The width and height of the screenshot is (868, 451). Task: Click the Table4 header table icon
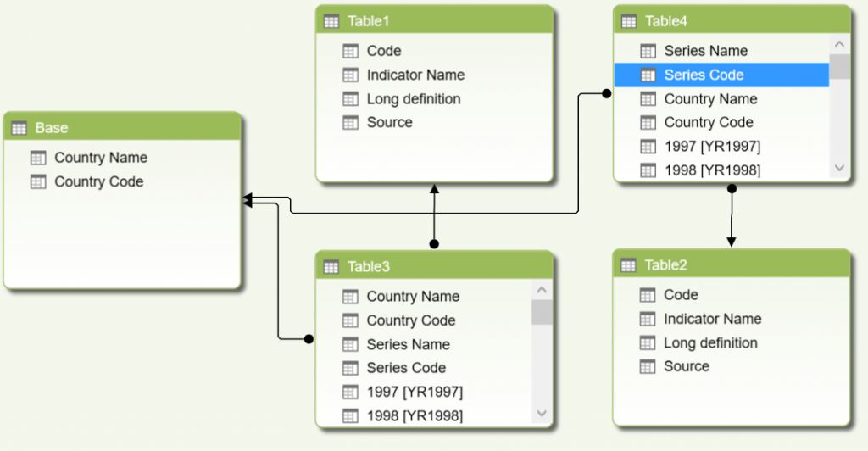629,21
